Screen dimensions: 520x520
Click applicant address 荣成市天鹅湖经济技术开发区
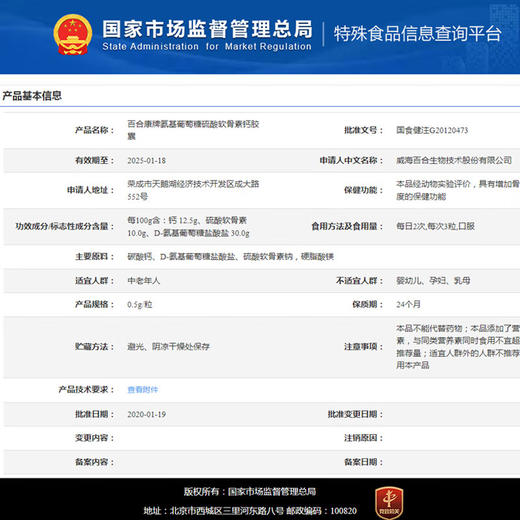[193, 190]
